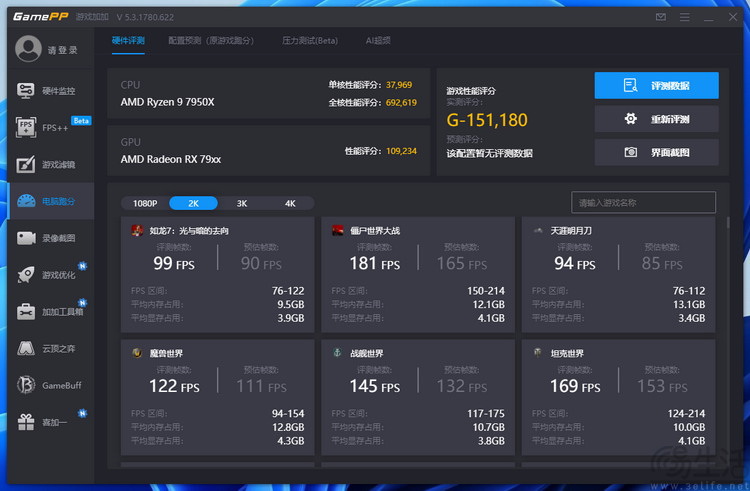This screenshot has height=491, width=750.
Task: Click the 坦克世界 game icon
Action: [538, 353]
